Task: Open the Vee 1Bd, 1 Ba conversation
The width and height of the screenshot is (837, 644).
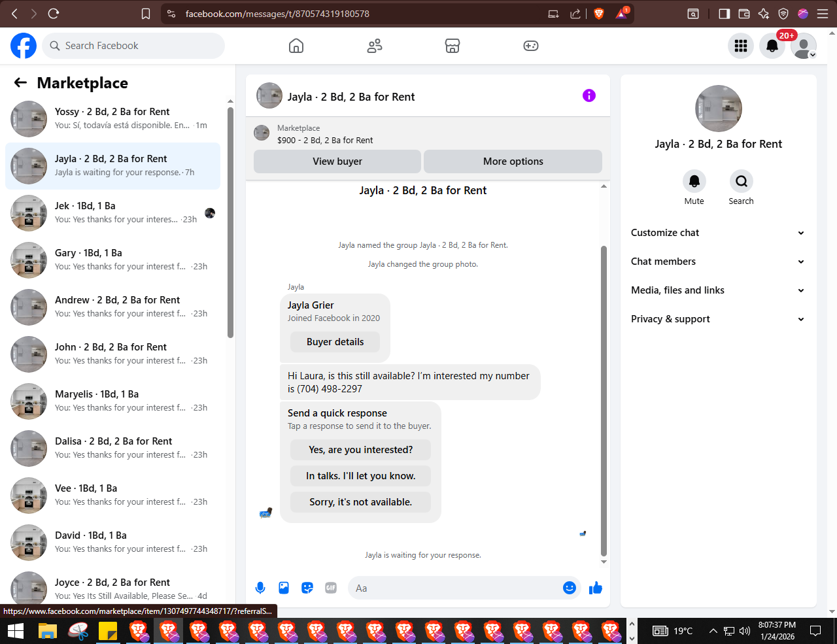Action: (112, 496)
